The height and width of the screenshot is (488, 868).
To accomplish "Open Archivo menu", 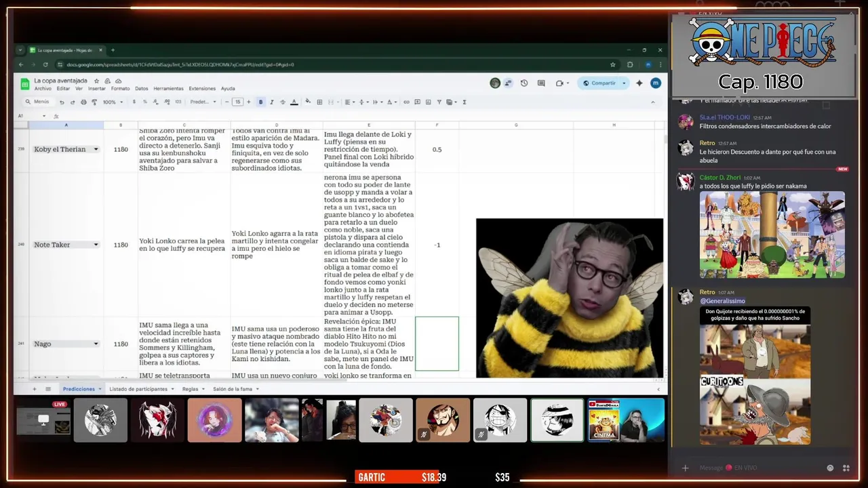I will 43,89.
